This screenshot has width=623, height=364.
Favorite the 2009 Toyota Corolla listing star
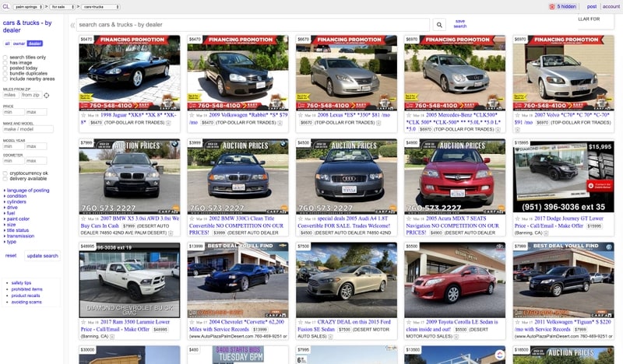coord(409,322)
